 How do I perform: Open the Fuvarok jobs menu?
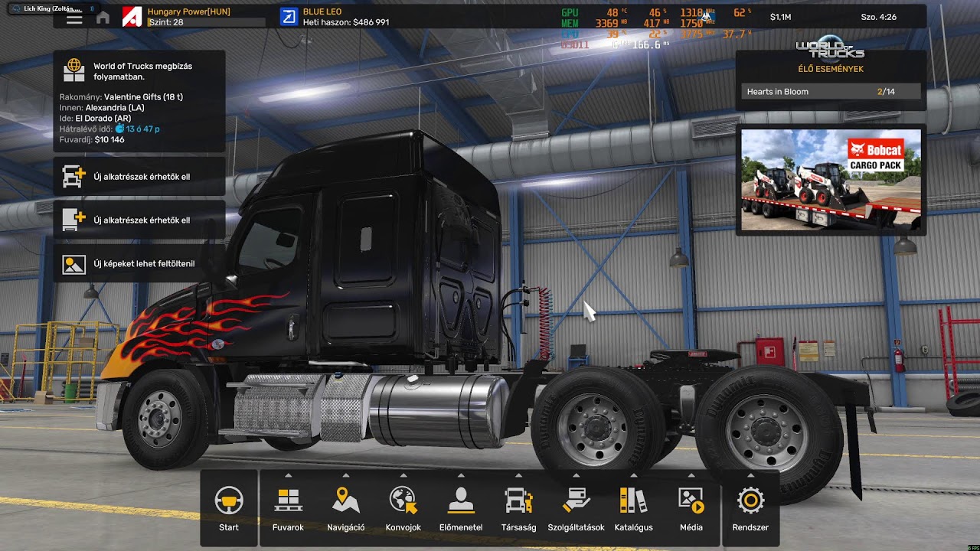tap(288, 509)
